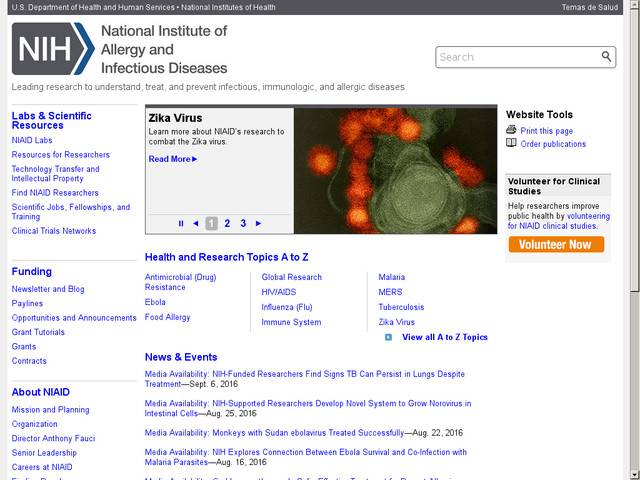Open Immune System topic link
The width and height of the screenshot is (640, 480).
point(291,322)
